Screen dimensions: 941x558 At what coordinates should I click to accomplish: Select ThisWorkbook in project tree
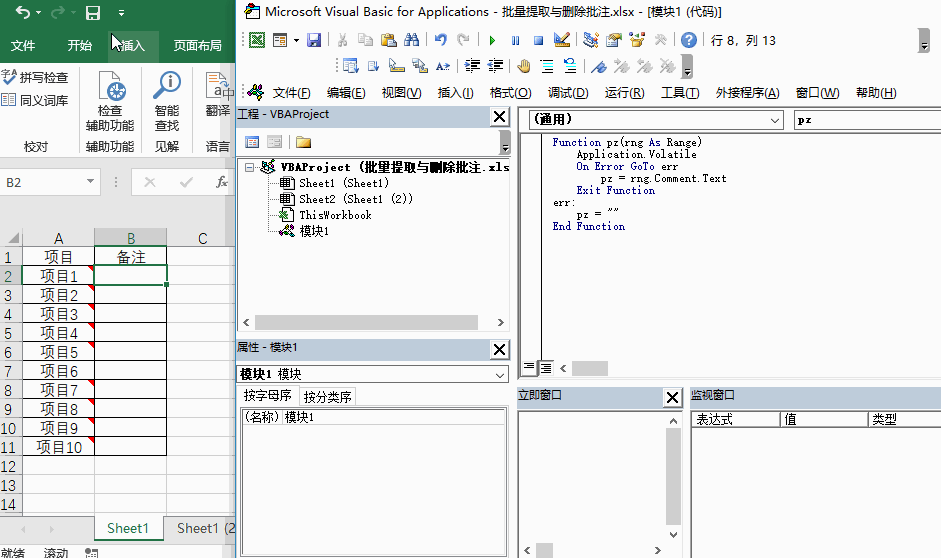click(x=326, y=215)
